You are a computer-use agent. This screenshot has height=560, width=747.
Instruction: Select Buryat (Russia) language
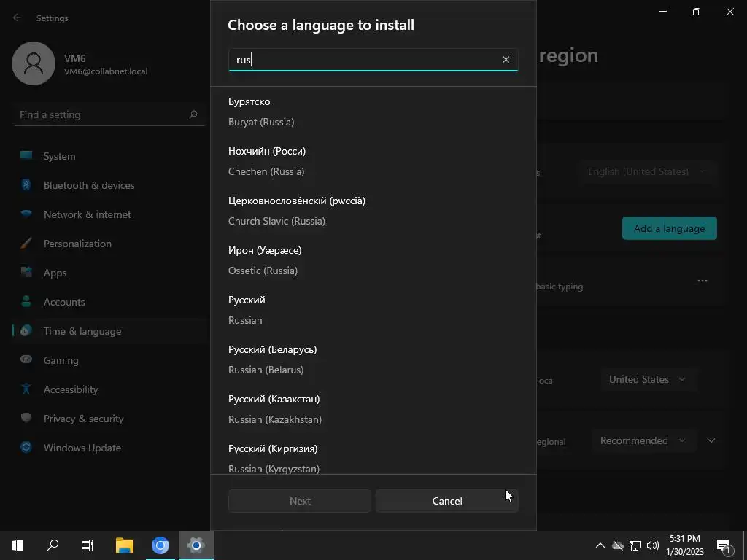click(x=373, y=112)
